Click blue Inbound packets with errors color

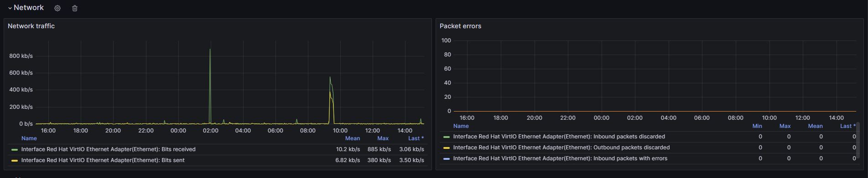[x=447, y=158]
